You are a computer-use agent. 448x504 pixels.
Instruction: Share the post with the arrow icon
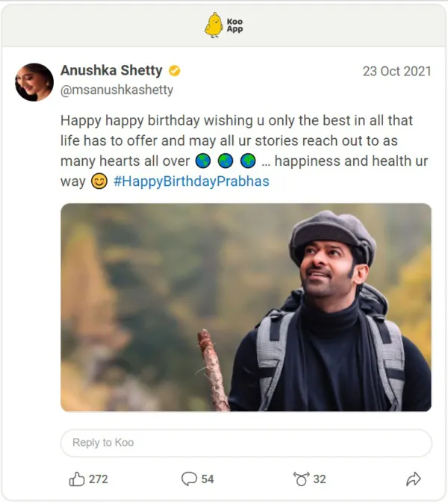tap(413, 479)
